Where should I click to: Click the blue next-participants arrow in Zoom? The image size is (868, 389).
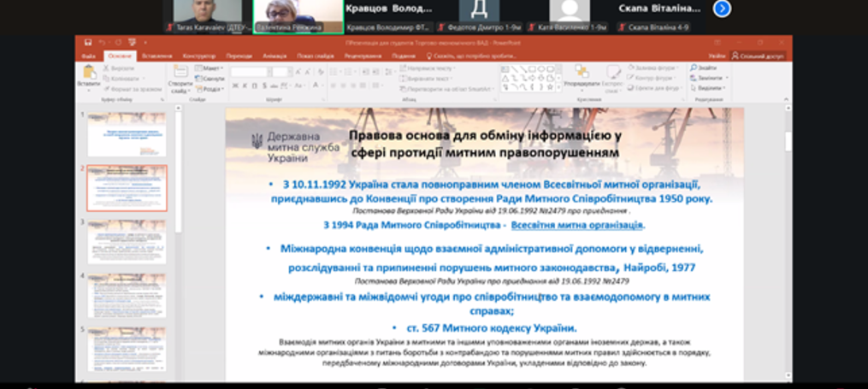click(722, 9)
